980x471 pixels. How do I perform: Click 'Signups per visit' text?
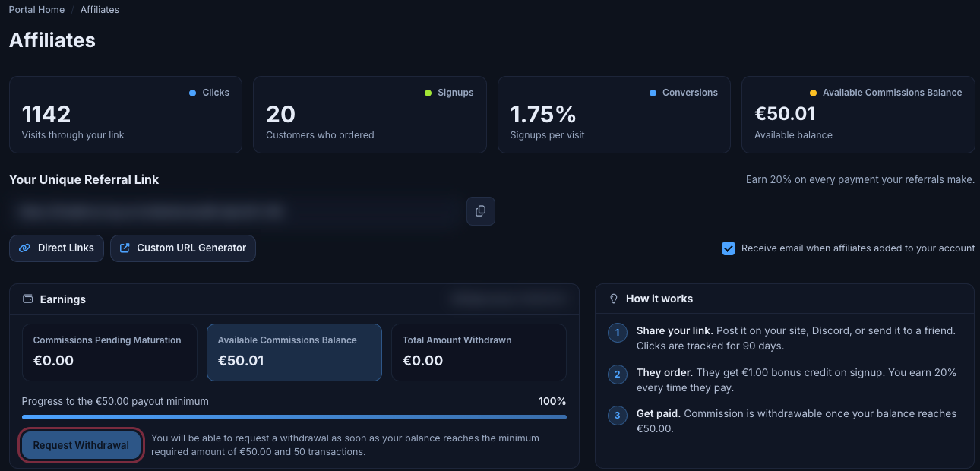pos(548,135)
